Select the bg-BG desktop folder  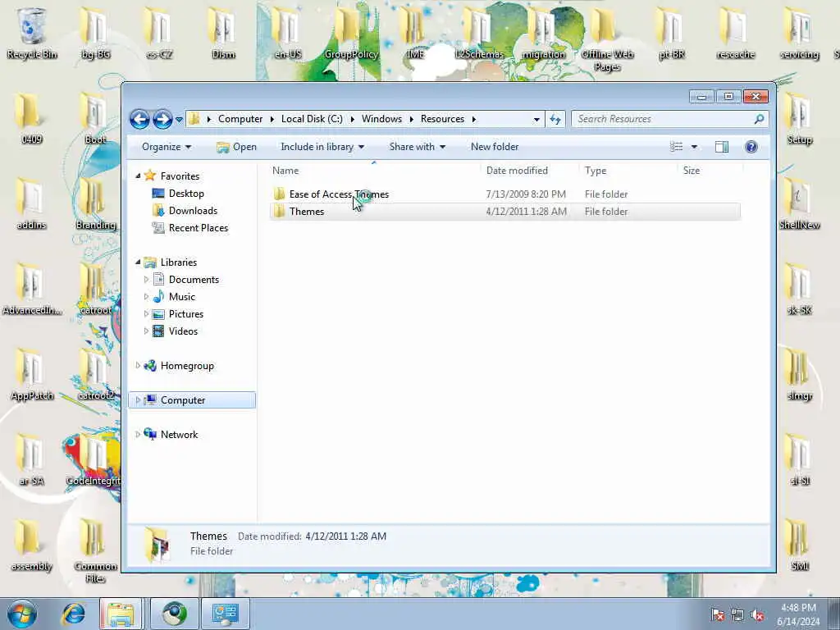[95, 33]
